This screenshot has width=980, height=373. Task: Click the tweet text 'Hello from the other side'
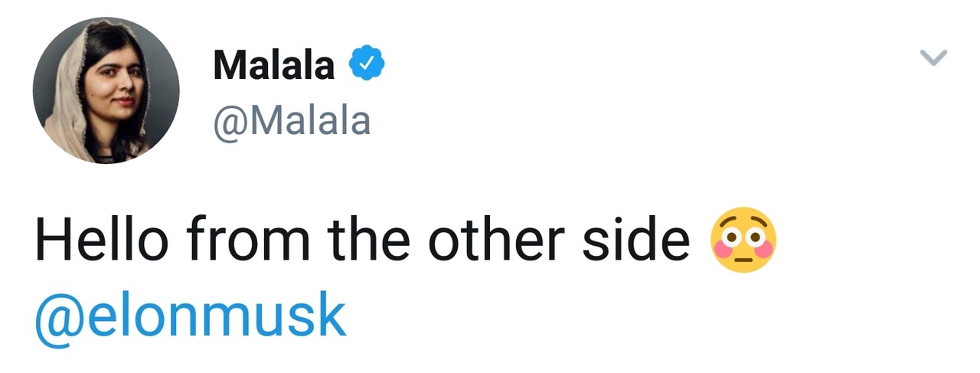coord(361,241)
